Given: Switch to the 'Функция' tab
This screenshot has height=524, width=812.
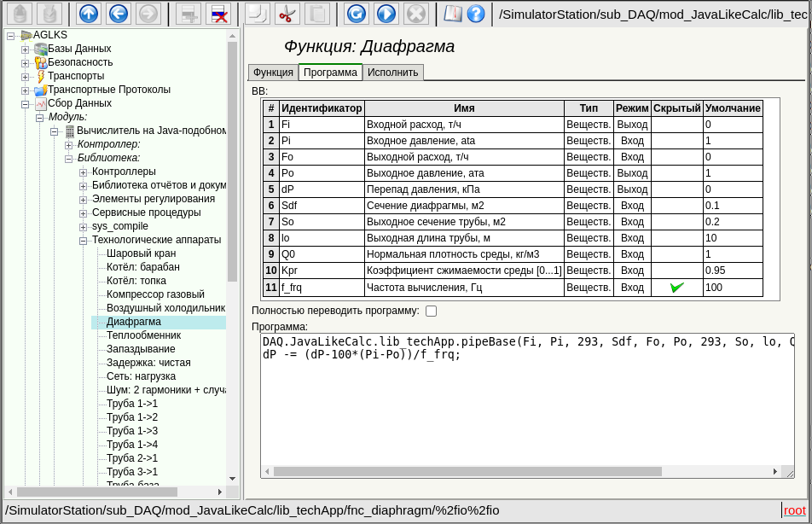Looking at the screenshot, I should [x=273, y=73].
